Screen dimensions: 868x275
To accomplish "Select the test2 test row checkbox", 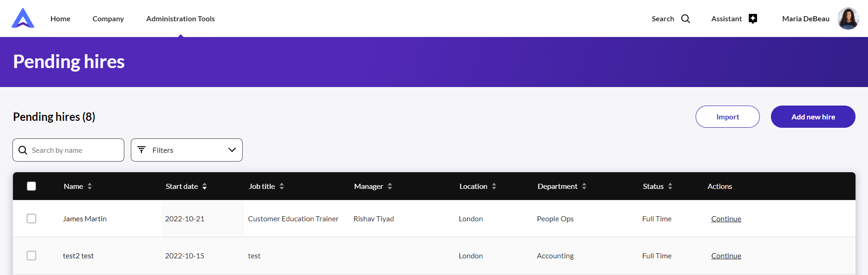I will (x=31, y=256).
